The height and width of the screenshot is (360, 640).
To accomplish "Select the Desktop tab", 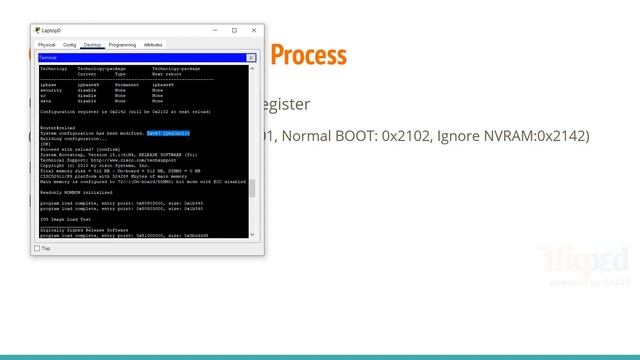I will click(92, 45).
